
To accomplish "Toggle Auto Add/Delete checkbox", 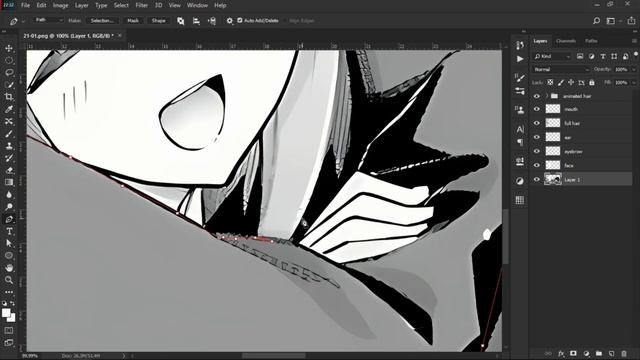I will (240, 20).
